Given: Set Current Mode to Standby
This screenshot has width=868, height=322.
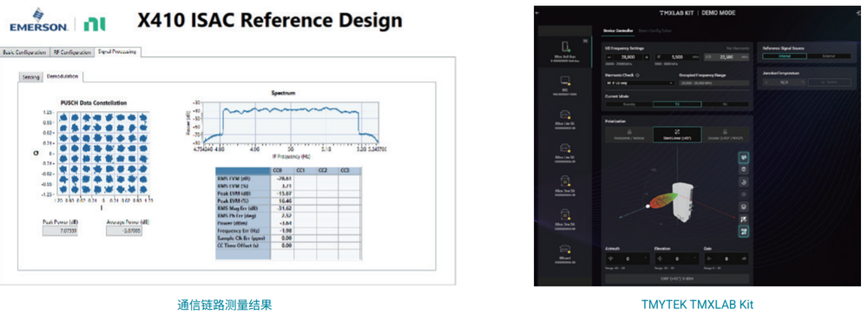Looking at the screenshot, I should [x=629, y=104].
